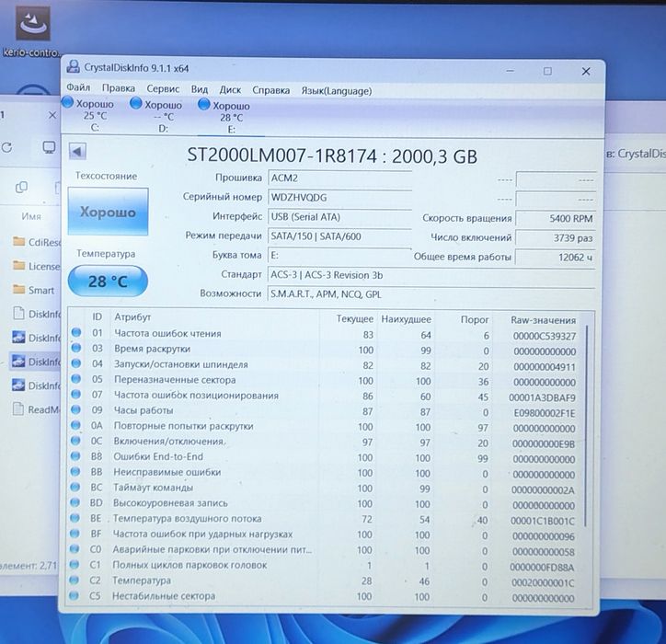Viewport: 666px width, 644px height.
Task: Click the serial number WDZHVQDG field
Action: (339, 198)
